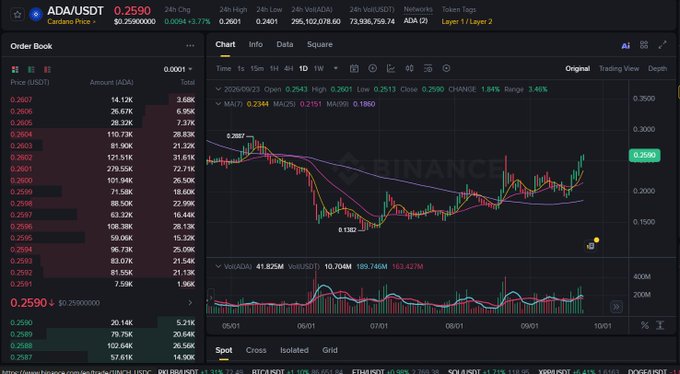The width and height of the screenshot is (680, 374).
Task: Click the Cardano Price link
Action: (72, 22)
